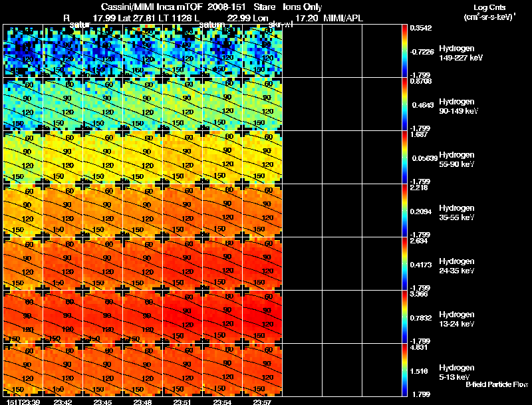The image size is (532, 405).
Task: Select the '4.831' color scale value
Action: point(419,347)
